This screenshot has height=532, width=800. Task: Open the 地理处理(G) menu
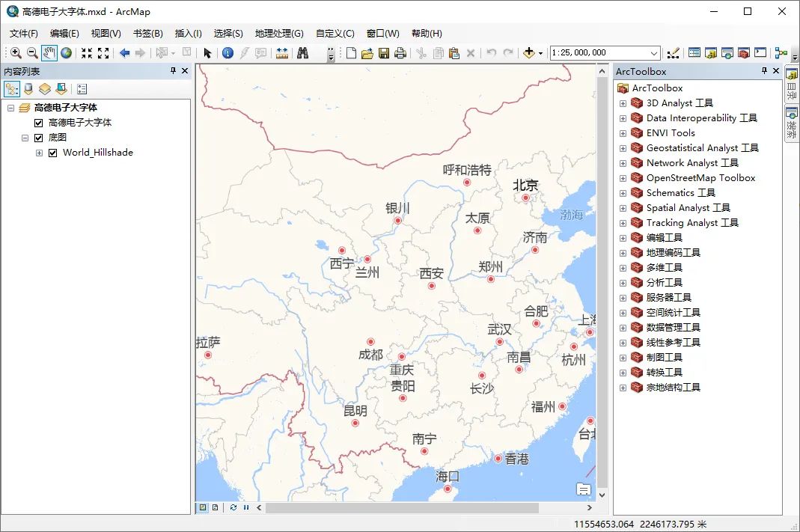pyautogui.click(x=279, y=33)
